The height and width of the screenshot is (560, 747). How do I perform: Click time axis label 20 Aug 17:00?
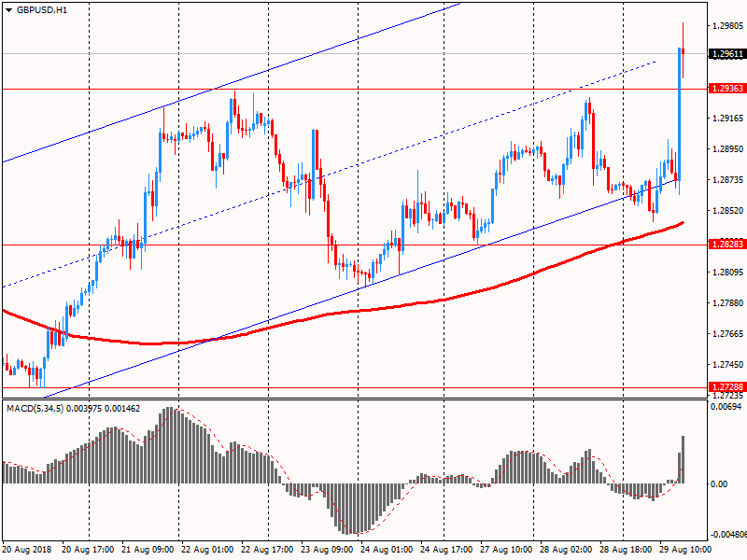coord(88,550)
